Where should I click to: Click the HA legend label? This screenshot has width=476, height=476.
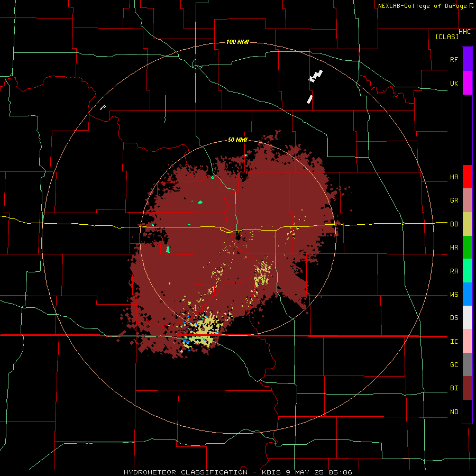click(x=454, y=177)
